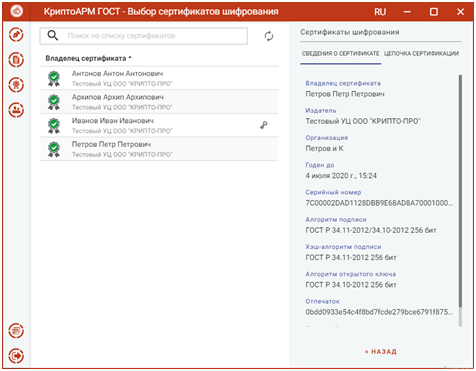Click the Алгоритм открытого ключа label
Image resolution: width=476 pixels, height=371 pixels.
pyautogui.click(x=351, y=274)
